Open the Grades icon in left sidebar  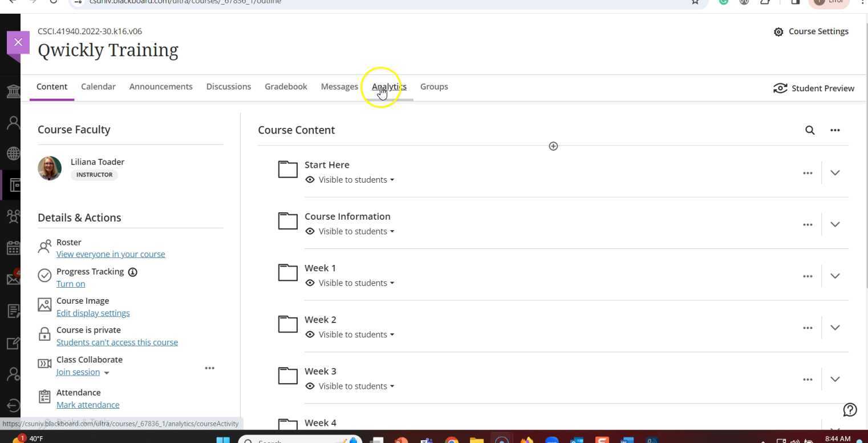(13, 311)
